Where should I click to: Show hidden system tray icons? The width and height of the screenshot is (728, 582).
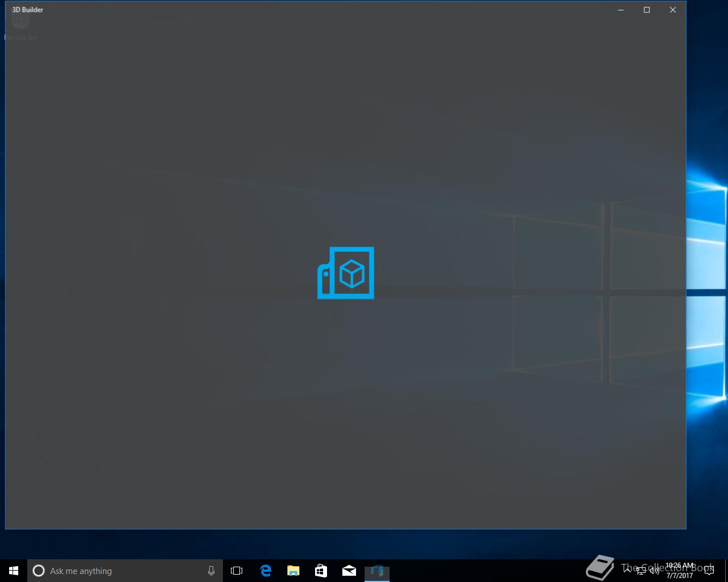[x=627, y=571]
